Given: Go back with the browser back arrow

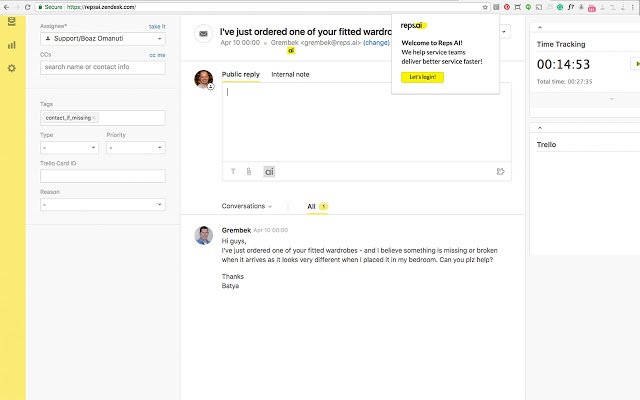Looking at the screenshot, I should coord(6,7).
